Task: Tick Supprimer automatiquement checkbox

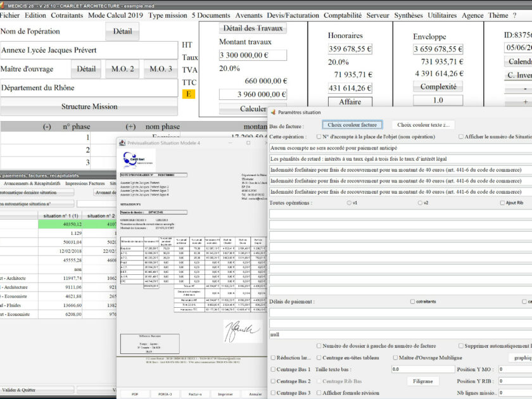Action: pyautogui.click(x=461, y=346)
